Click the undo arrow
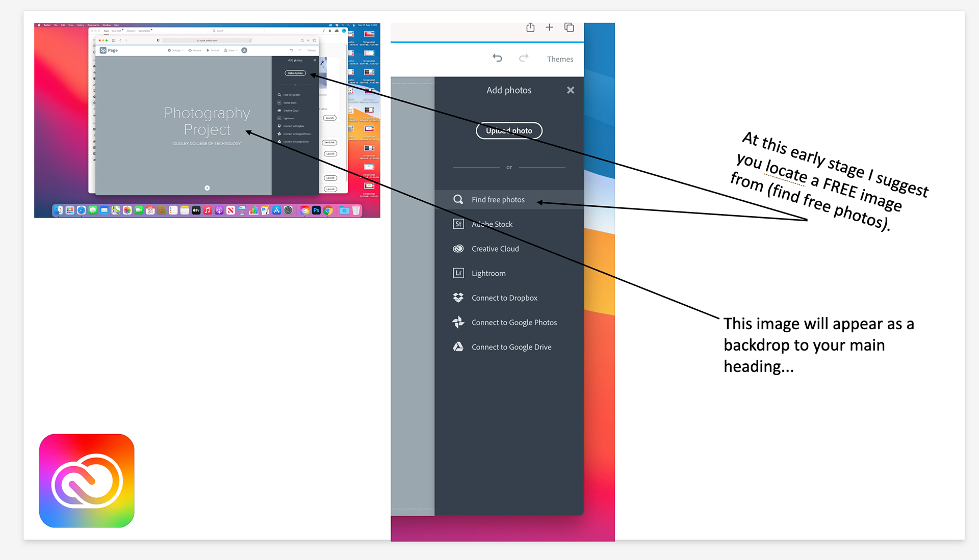Viewport: 979px width, 560px height. coord(497,58)
